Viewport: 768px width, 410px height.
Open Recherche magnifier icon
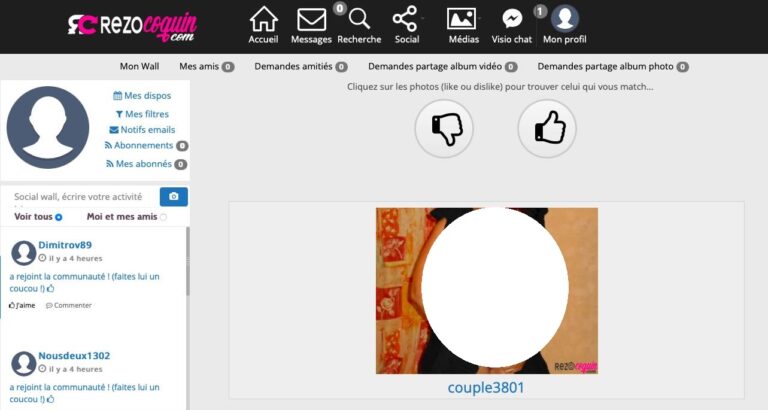pyautogui.click(x=360, y=19)
